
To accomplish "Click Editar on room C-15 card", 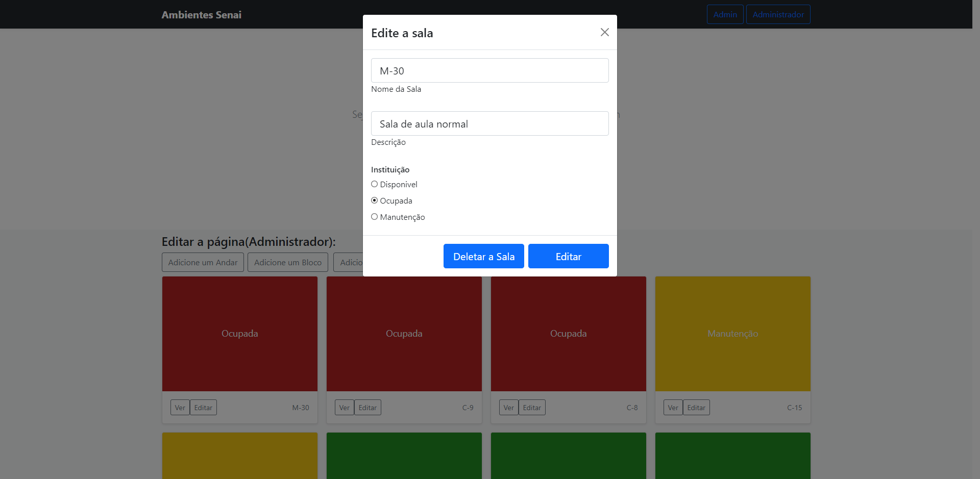I will pos(696,408).
